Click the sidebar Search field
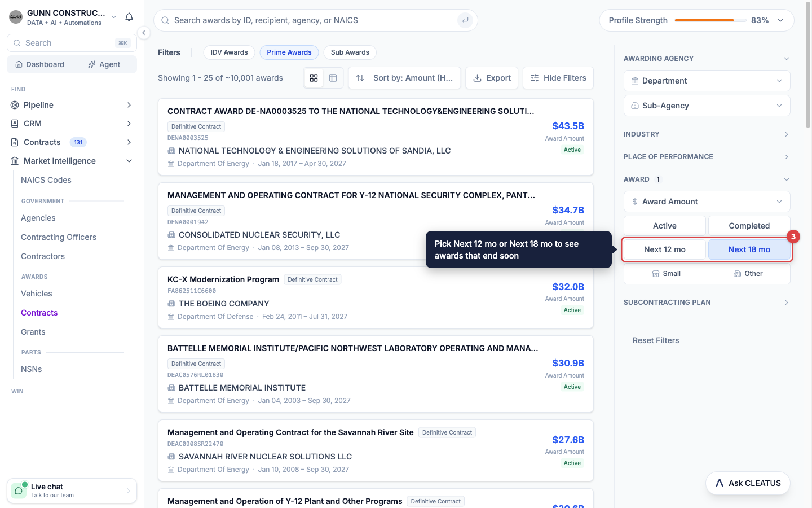 tap(72, 43)
